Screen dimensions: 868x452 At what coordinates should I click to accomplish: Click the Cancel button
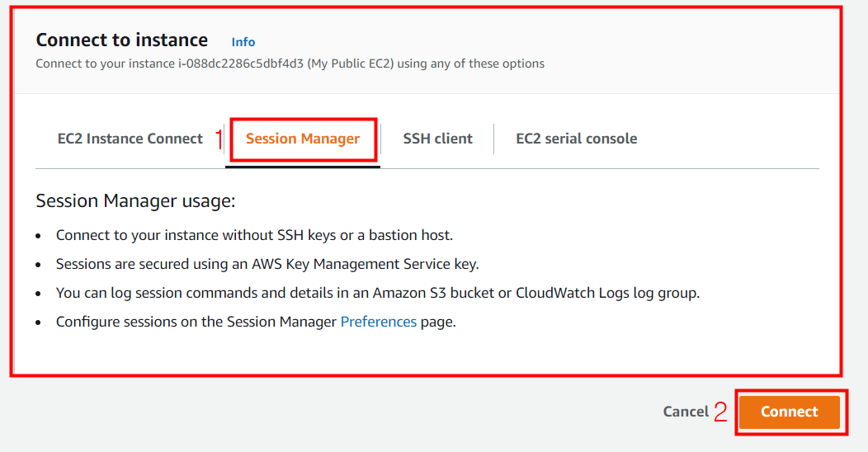(x=686, y=412)
